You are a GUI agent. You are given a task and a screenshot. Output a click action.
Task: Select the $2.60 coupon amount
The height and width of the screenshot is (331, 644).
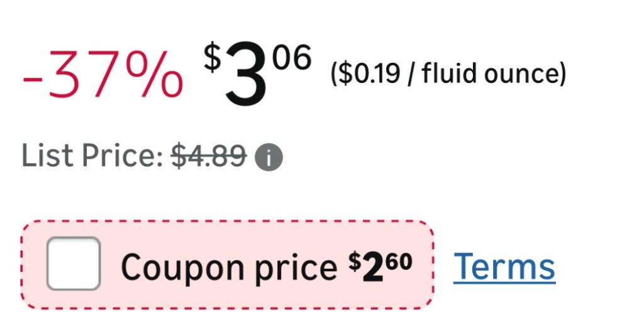380,265
